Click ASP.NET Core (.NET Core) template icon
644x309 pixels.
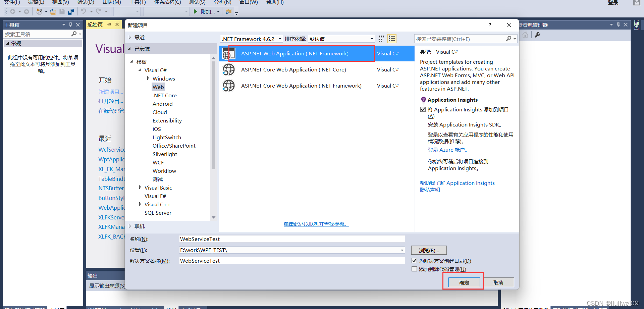pos(229,70)
